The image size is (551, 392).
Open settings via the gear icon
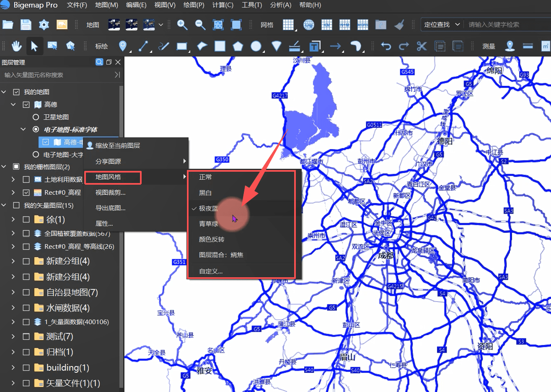(x=44, y=25)
